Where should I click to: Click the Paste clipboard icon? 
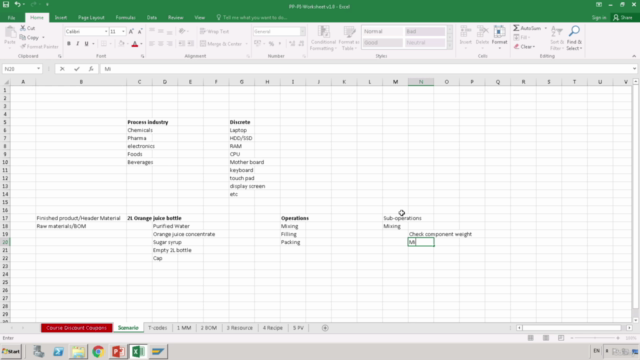(x=10, y=32)
